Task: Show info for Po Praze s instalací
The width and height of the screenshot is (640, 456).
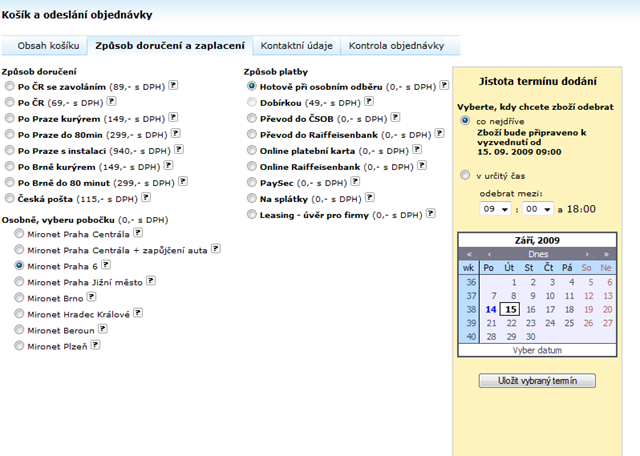Action: (179, 149)
